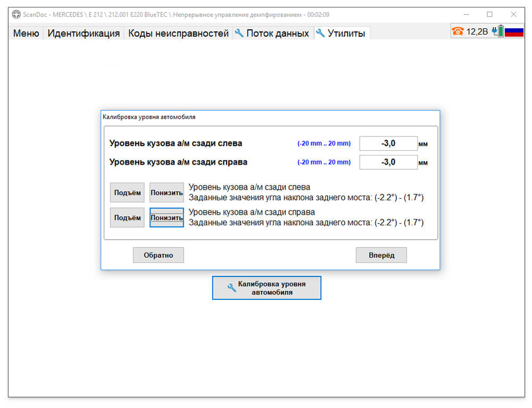
Task: Click Понизить for rear right body level
Action: coord(167,218)
